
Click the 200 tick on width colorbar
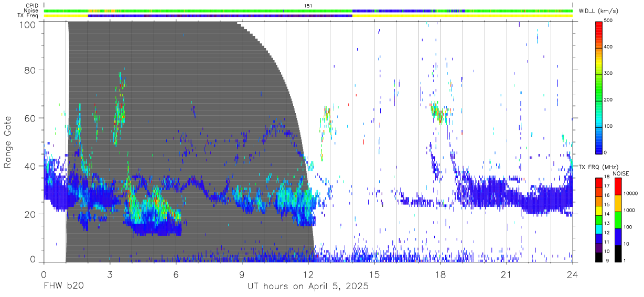609,100
